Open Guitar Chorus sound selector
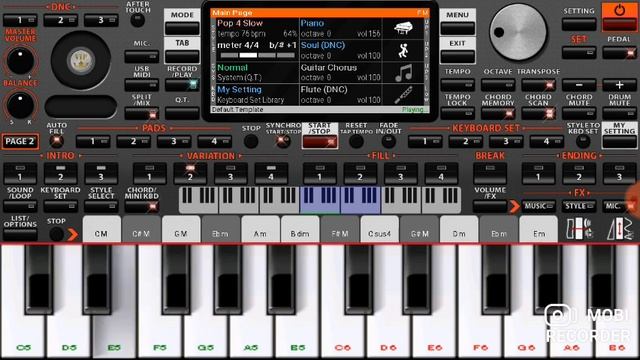The width and height of the screenshot is (640, 360). (341, 73)
